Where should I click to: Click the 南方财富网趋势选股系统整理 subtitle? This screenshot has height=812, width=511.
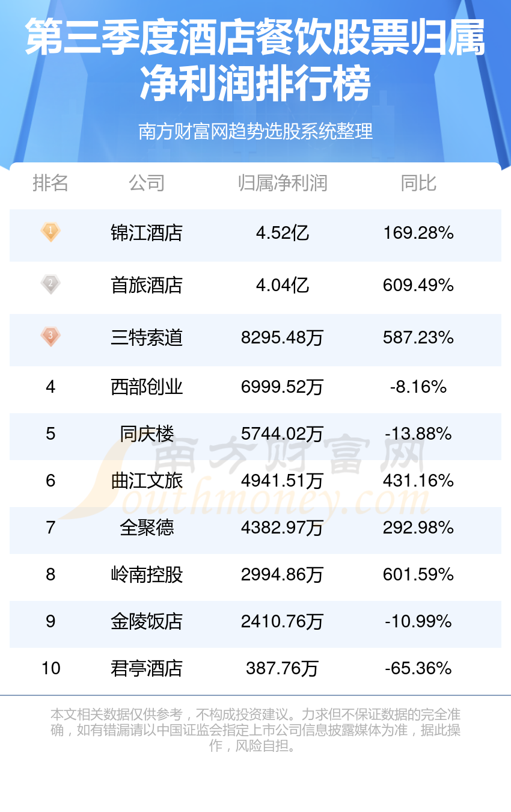pyautogui.click(x=255, y=131)
